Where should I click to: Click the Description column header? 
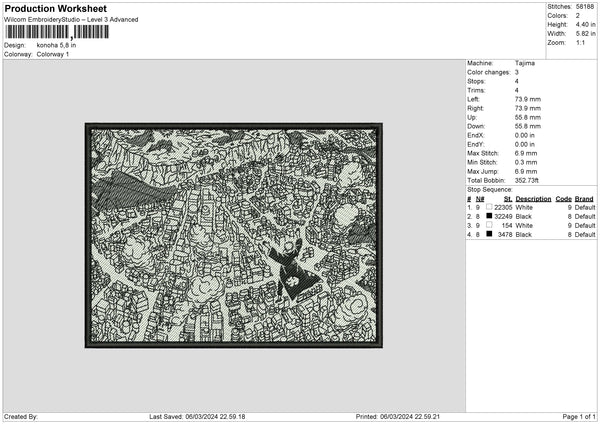pyautogui.click(x=533, y=199)
